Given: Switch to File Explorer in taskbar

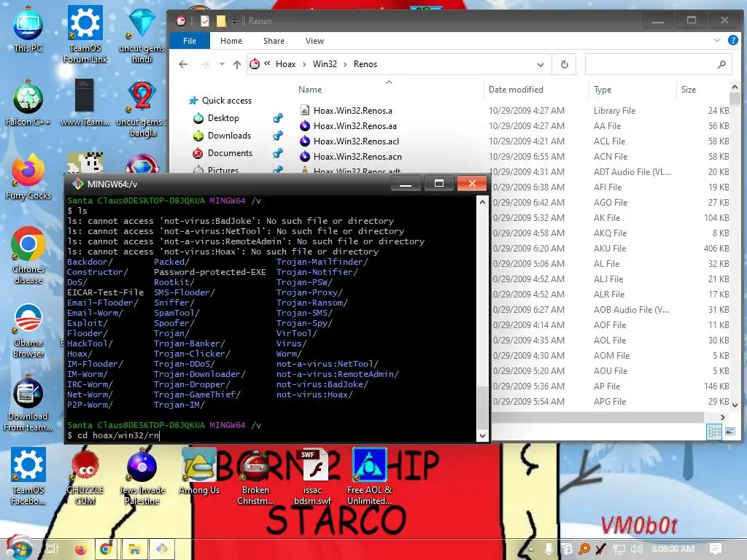Looking at the screenshot, I should click(134, 549).
